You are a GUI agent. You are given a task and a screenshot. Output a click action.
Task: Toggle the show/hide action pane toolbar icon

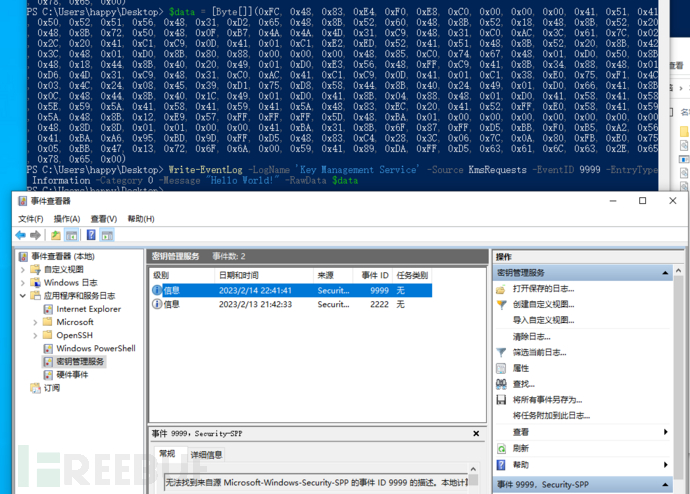pos(107,235)
